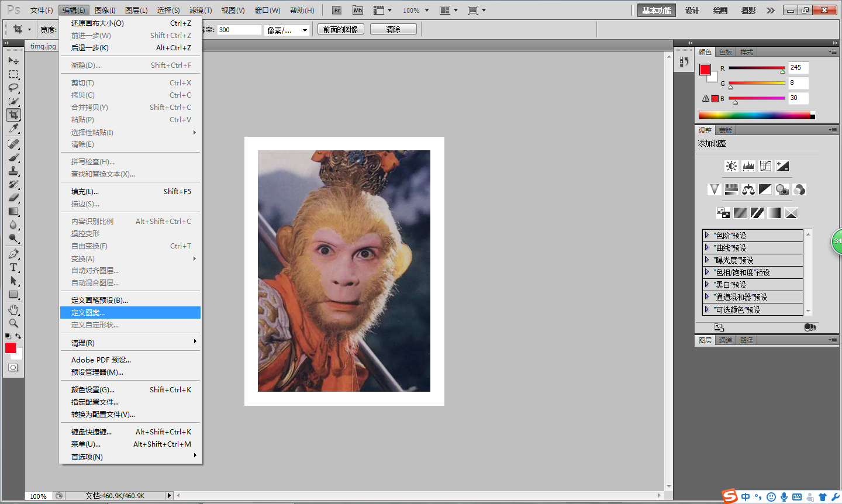Toggle Quick Mask mode
The image size is (842, 504).
click(13, 368)
